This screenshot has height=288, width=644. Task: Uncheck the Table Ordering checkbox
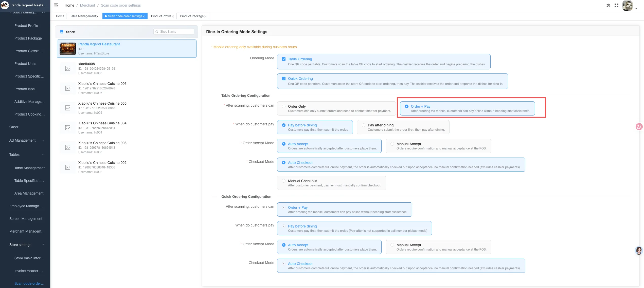coord(284,59)
